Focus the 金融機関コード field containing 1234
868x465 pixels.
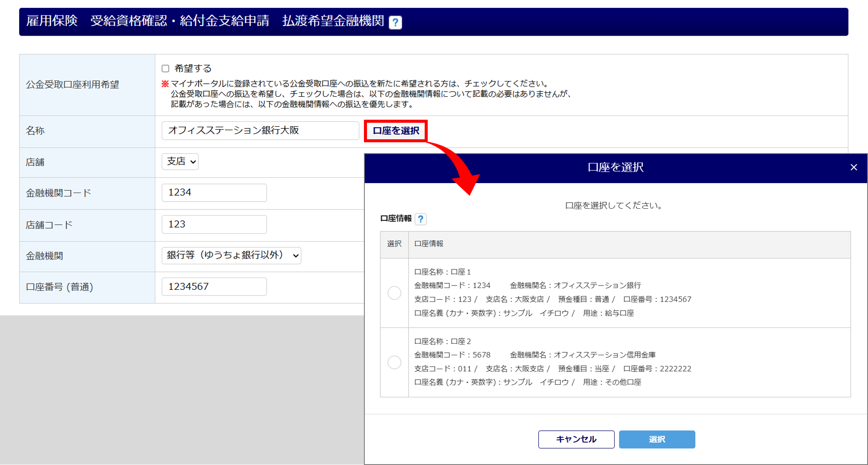pyautogui.click(x=214, y=193)
